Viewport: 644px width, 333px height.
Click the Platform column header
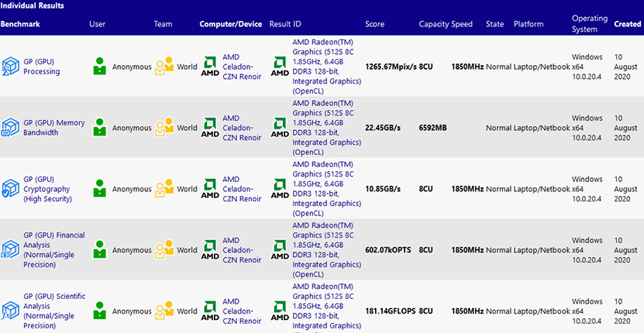tap(529, 24)
